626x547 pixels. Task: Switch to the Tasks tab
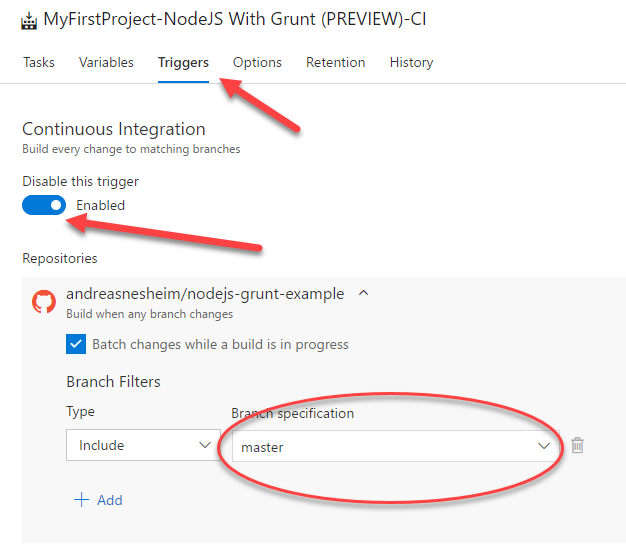pyautogui.click(x=39, y=62)
